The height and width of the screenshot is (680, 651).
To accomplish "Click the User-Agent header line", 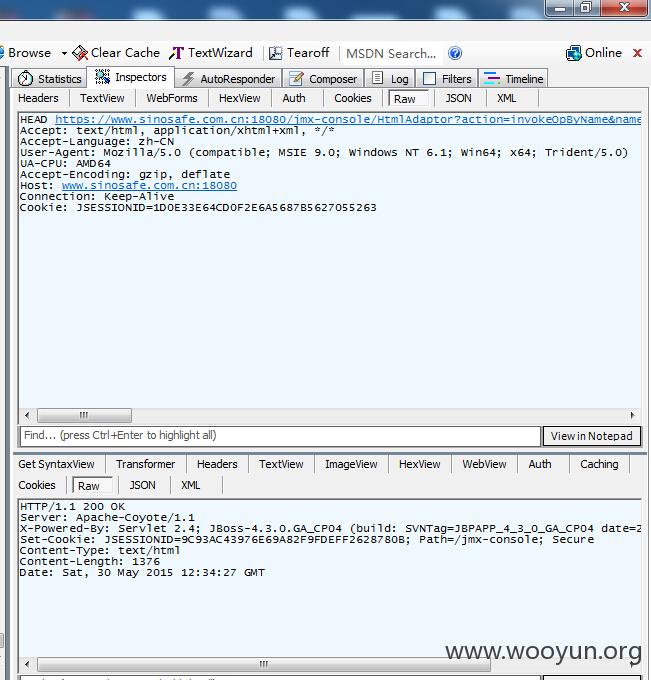I will [x=324, y=153].
